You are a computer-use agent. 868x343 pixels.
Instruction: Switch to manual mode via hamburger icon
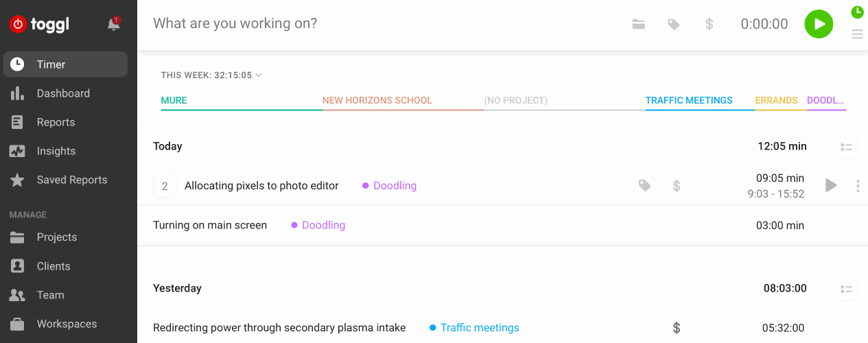click(857, 34)
